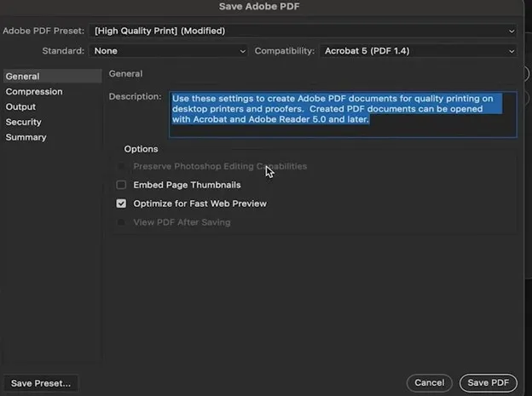Viewport: 532px width, 396px height.
Task: Toggle View PDF After Saving checkbox
Action: (121, 222)
